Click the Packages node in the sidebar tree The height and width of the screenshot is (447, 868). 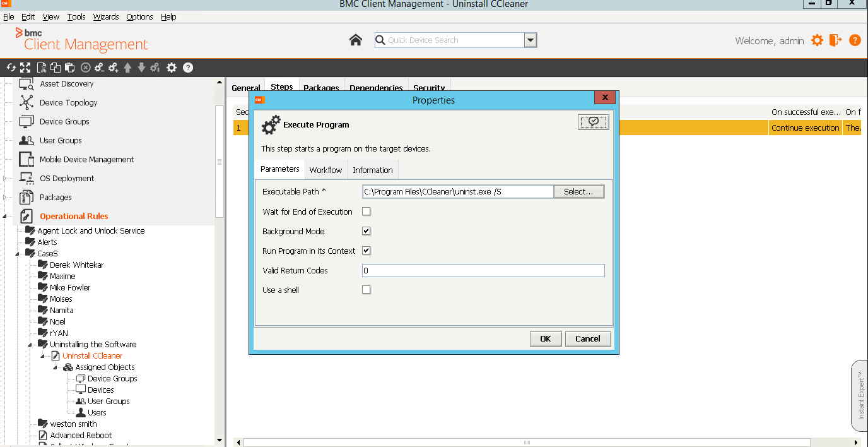(56, 197)
